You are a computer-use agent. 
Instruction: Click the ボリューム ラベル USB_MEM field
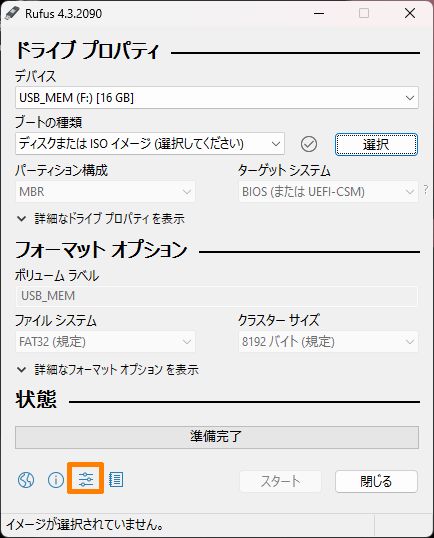pyautogui.click(x=217, y=296)
